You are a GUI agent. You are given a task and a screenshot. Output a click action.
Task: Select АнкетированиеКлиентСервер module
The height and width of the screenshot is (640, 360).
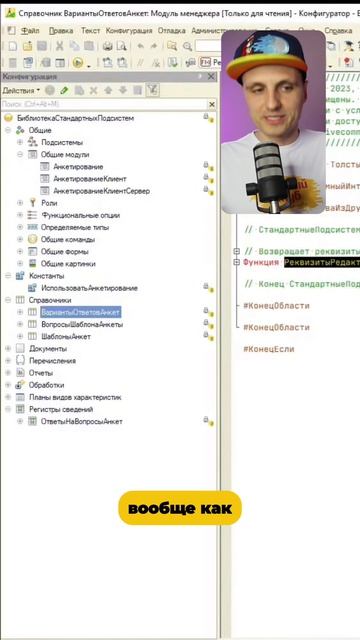[101, 191]
